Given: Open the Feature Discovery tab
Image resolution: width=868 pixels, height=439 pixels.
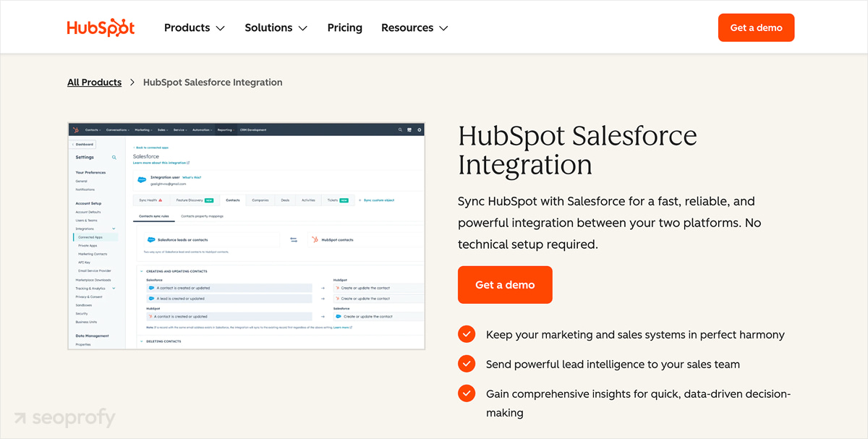Looking at the screenshot, I should pyautogui.click(x=195, y=200).
